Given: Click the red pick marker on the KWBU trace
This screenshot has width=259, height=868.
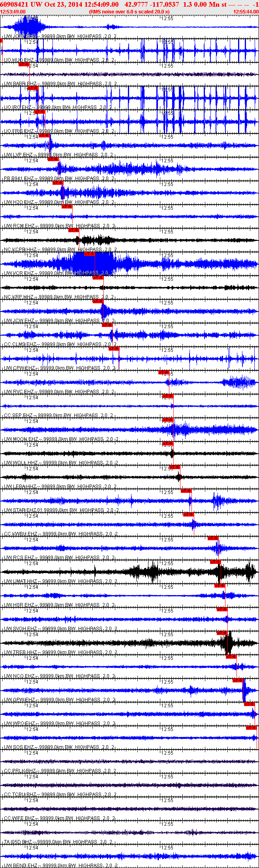Looking at the screenshot, I should pos(188,515).
